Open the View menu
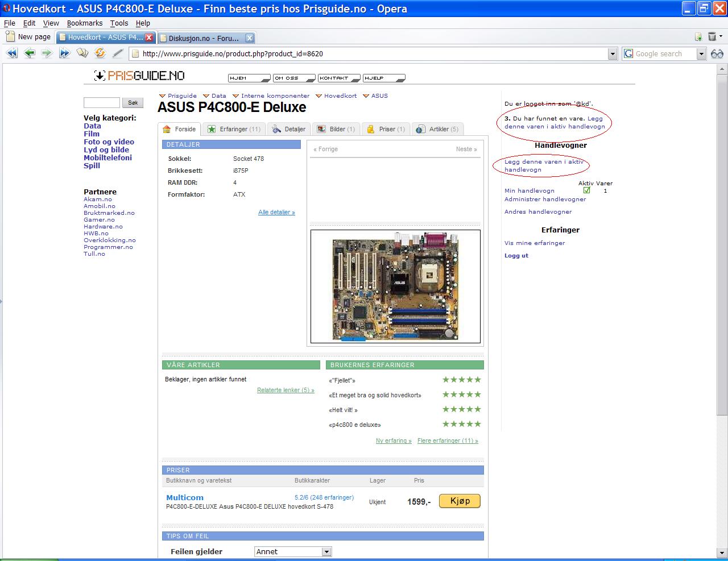Image resolution: width=728 pixels, height=561 pixels. click(51, 23)
